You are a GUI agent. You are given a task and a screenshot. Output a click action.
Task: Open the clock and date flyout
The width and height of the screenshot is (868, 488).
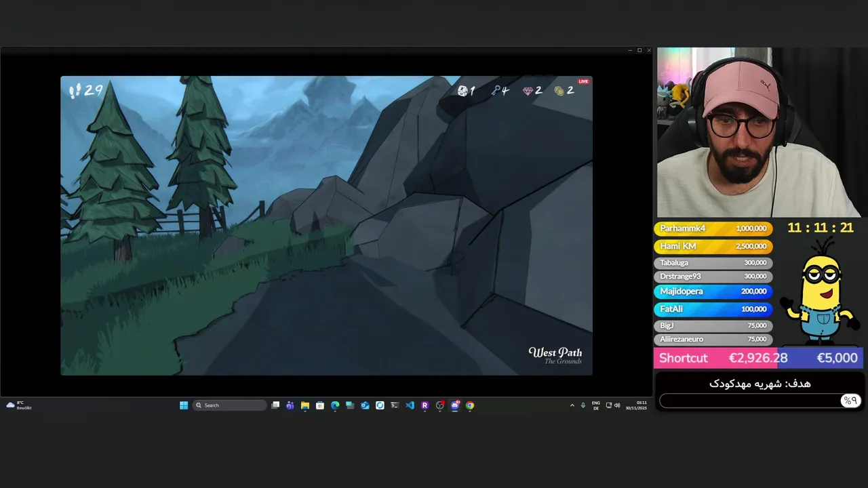636,405
